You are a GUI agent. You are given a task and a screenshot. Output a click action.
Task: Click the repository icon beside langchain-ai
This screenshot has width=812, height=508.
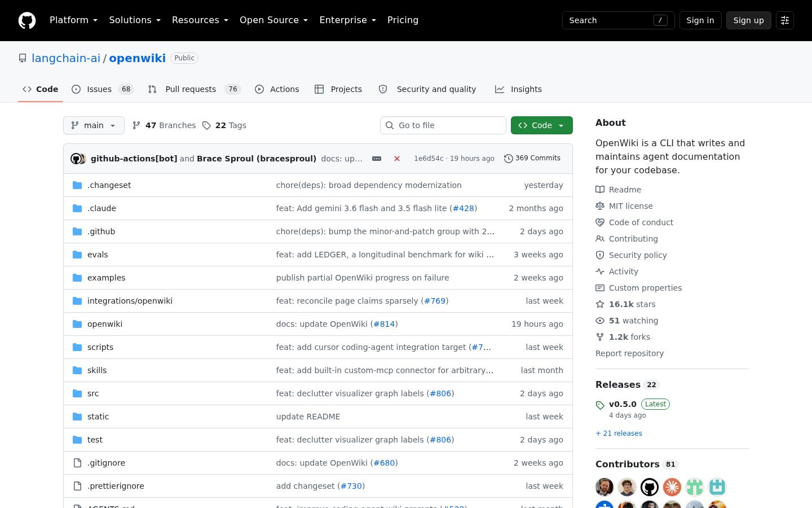(23, 58)
